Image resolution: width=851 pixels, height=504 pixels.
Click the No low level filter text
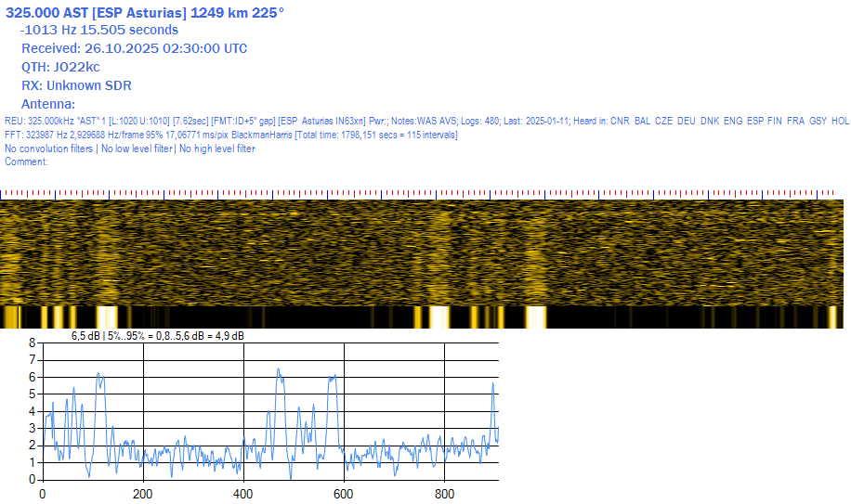pyautogui.click(x=137, y=149)
